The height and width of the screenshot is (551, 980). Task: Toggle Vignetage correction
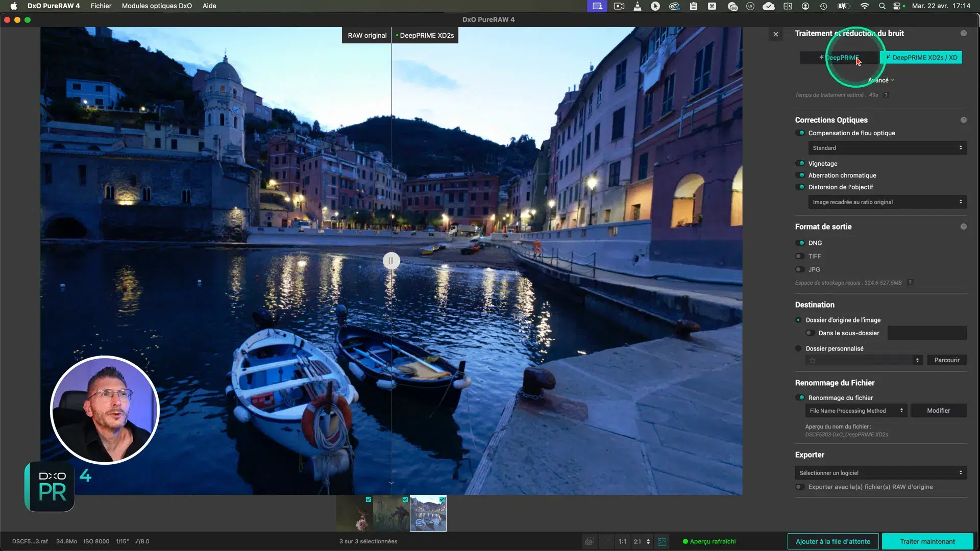click(x=800, y=163)
